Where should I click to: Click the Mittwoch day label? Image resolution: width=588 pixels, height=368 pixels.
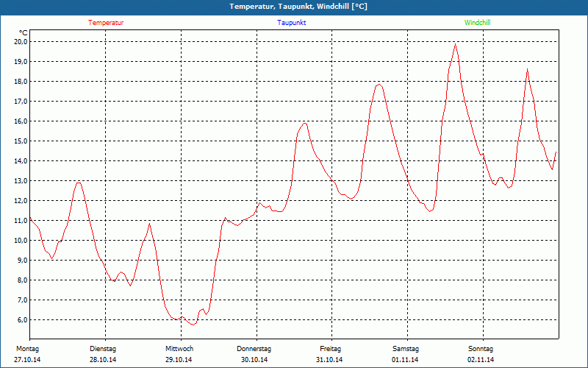179,349
